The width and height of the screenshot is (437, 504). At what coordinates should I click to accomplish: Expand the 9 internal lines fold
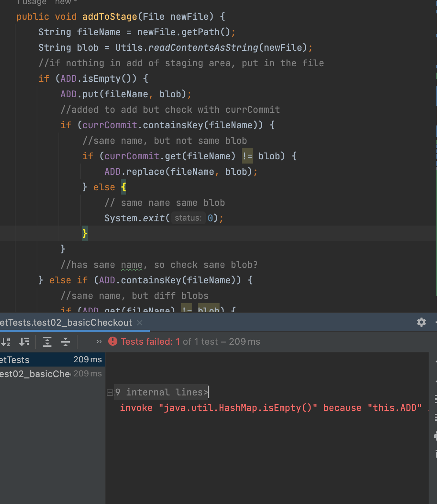pyautogui.click(x=110, y=392)
